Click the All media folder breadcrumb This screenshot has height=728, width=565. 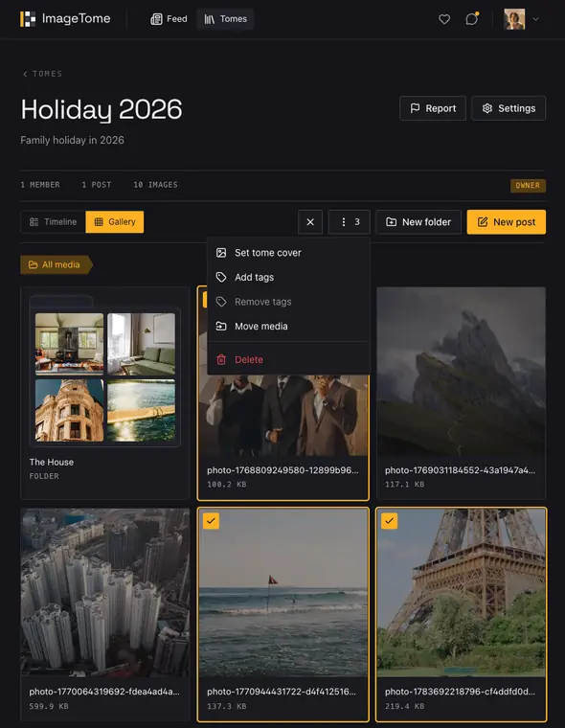pyautogui.click(x=56, y=264)
